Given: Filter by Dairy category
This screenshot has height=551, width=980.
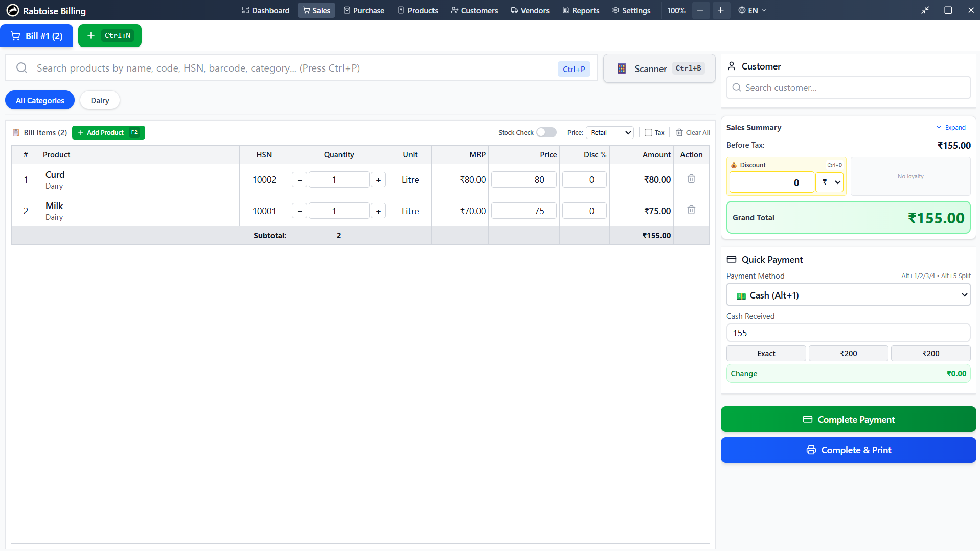Looking at the screenshot, I should click(x=100, y=100).
